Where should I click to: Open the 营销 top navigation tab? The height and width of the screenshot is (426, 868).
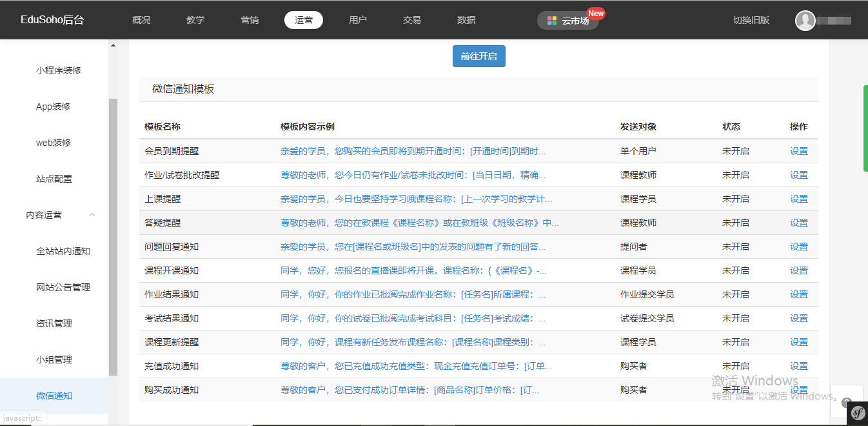pyautogui.click(x=250, y=20)
